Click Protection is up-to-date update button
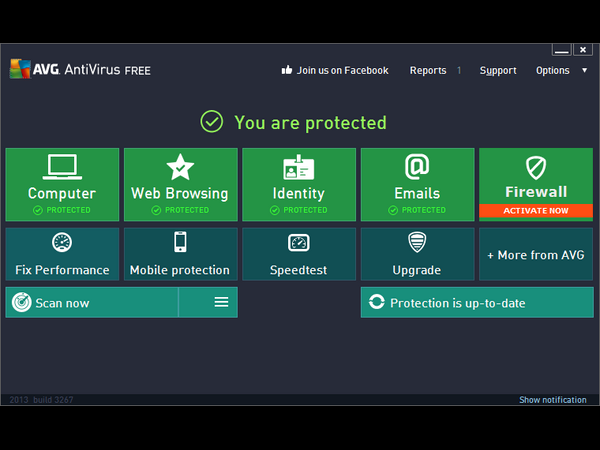Viewport: 600px width, 450px height. click(477, 302)
